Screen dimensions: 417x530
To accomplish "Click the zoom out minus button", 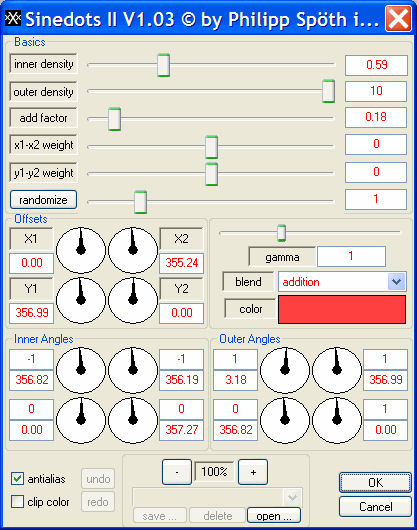I will pyautogui.click(x=177, y=472).
